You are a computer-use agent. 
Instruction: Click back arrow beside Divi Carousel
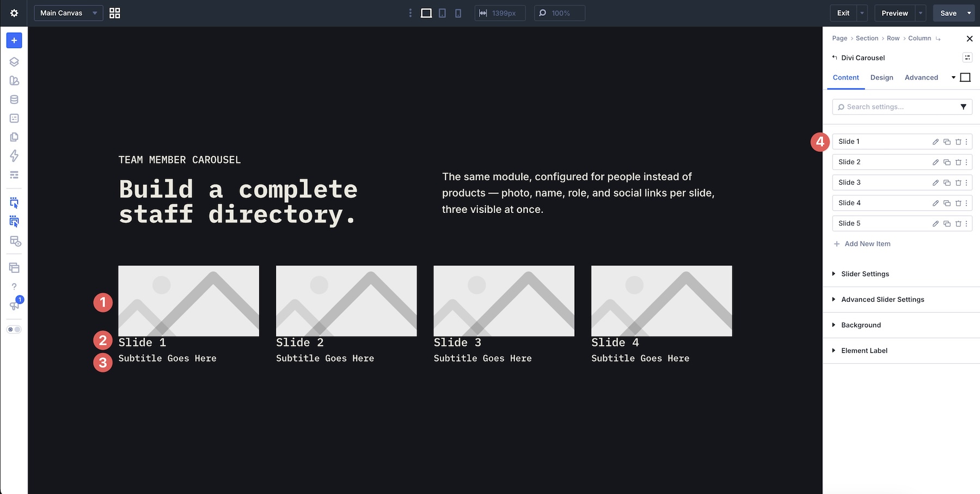(x=835, y=57)
